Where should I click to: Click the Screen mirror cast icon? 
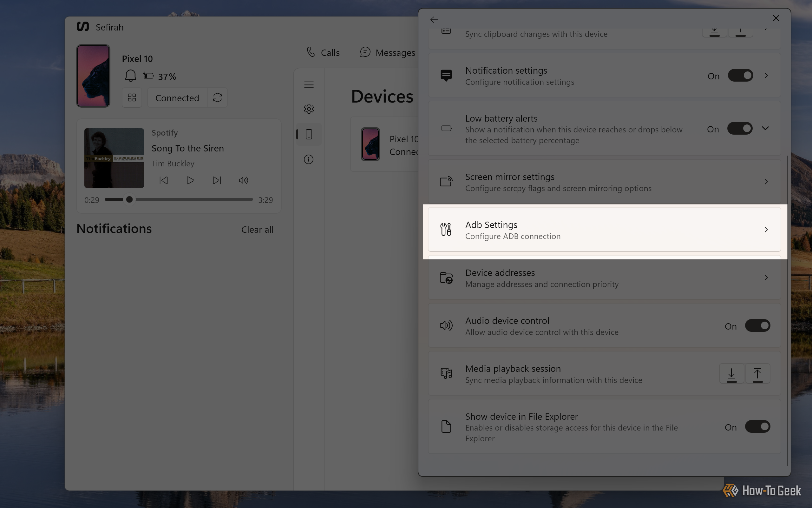click(x=446, y=182)
